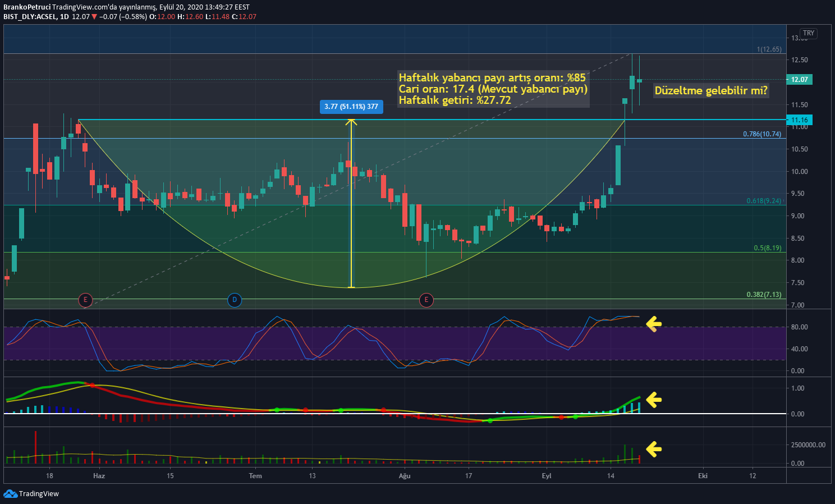The image size is (835, 504).
Task: Click the Eki month label on time axis
Action: [703, 476]
